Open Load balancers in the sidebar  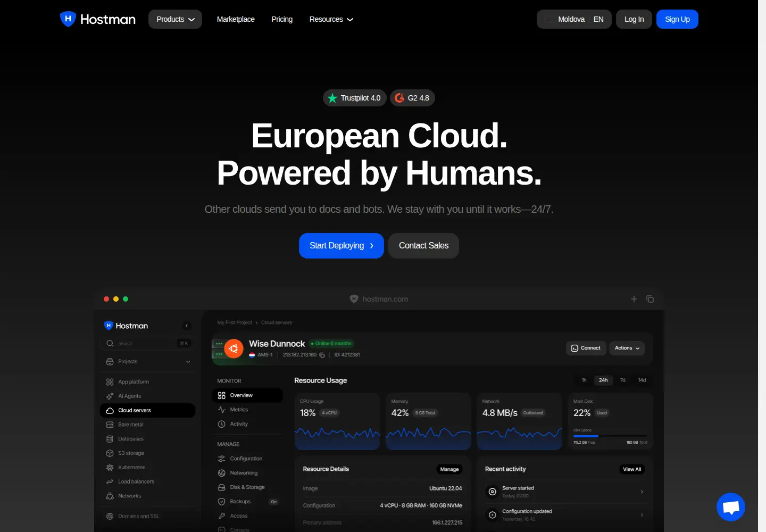tap(147, 481)
